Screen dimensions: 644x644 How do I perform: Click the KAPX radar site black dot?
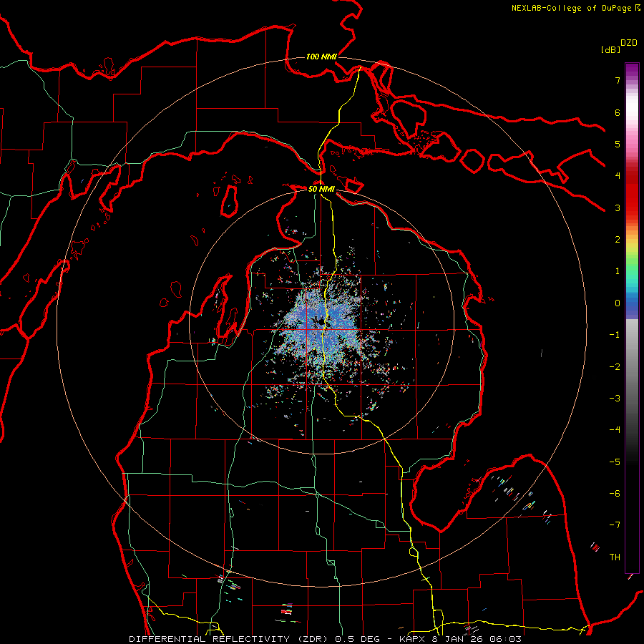321,323
